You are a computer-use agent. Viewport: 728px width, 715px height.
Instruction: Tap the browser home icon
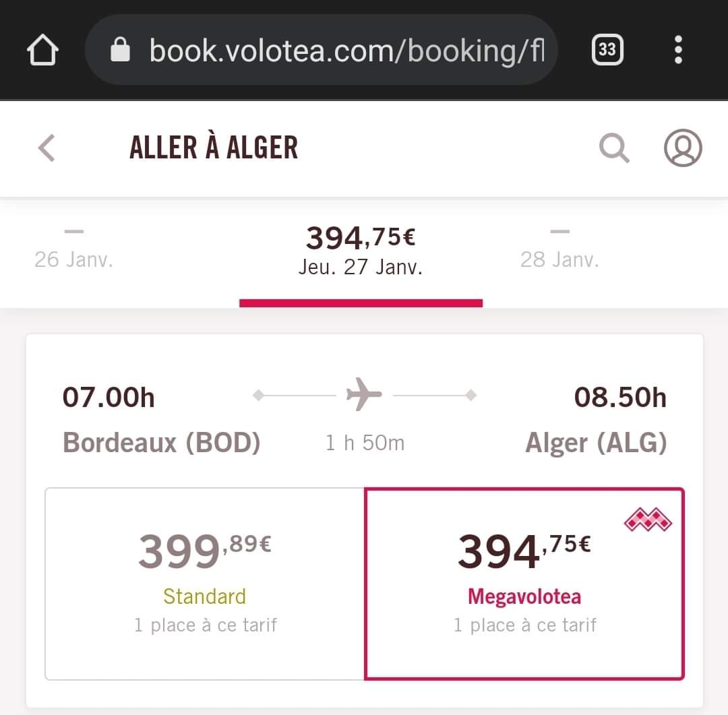tap(42, 50)
